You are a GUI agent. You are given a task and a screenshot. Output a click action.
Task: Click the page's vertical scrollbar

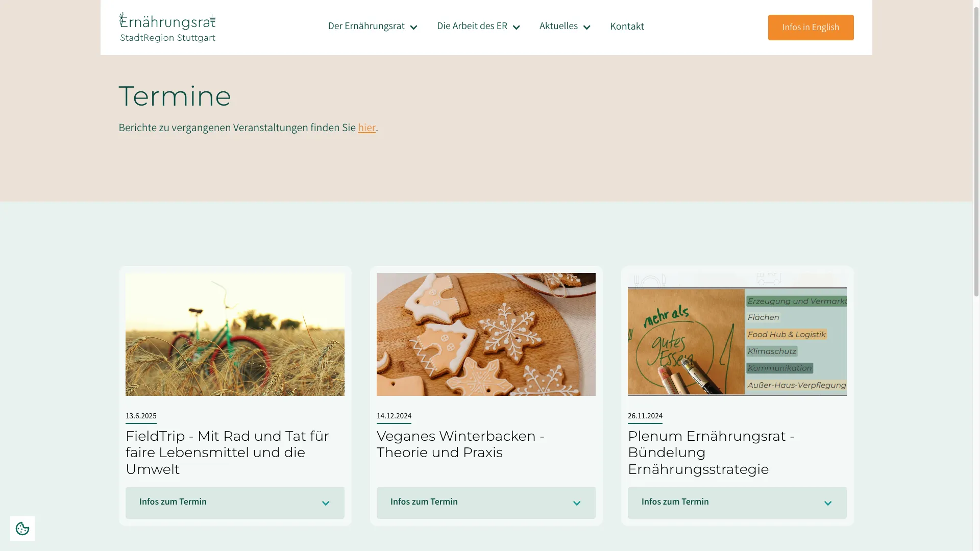[976, 275]
